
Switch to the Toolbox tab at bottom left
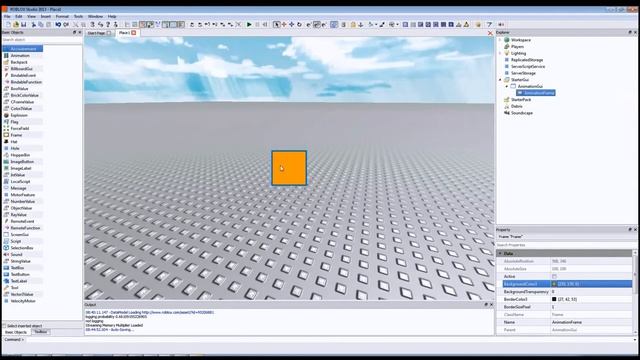(x=40, y=332)
